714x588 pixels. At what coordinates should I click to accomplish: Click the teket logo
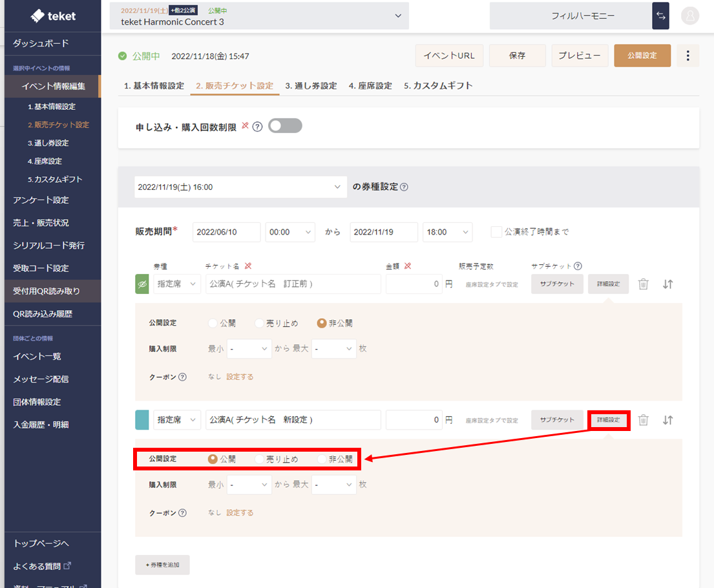tap(53, 16)
